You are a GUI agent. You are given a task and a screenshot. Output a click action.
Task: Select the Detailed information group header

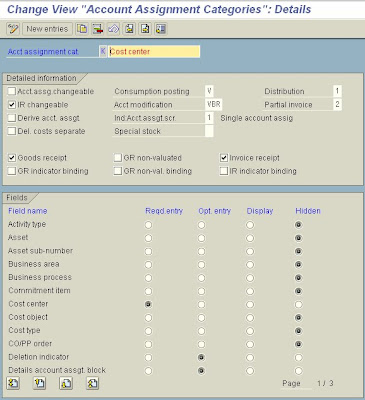point(42,78)
